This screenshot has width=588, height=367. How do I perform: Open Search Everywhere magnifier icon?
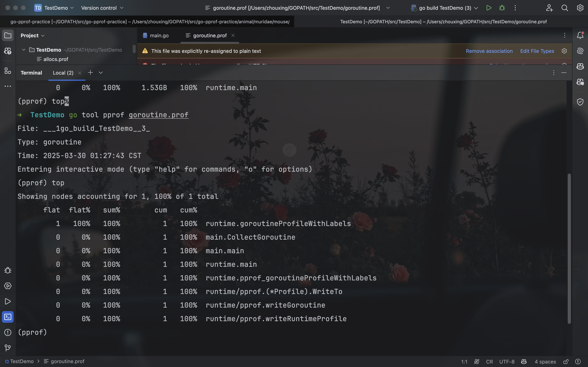point(565,8)
